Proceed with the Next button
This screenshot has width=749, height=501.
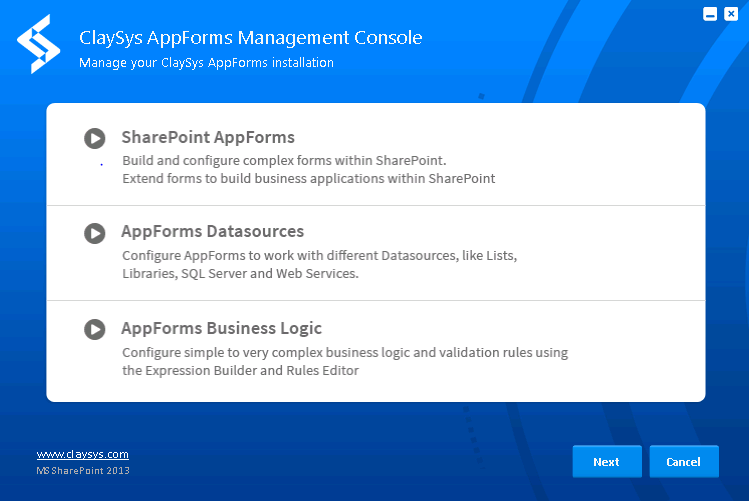pyautogui.click(x=607, y=462)
